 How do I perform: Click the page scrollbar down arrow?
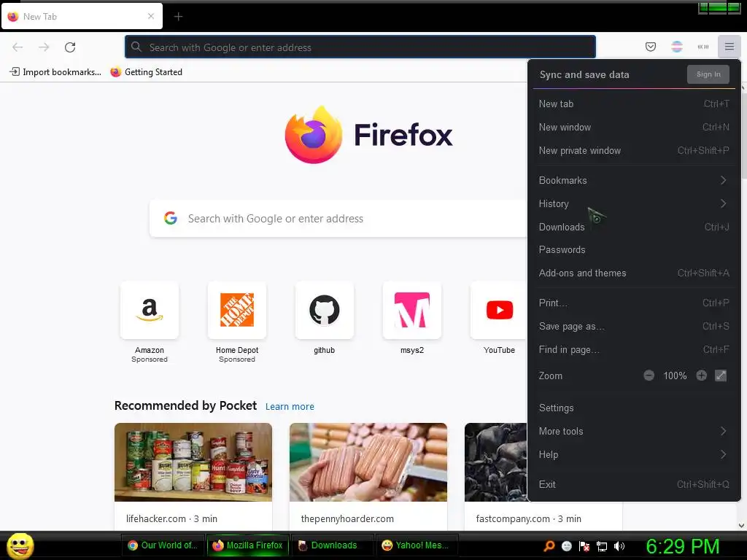click(x=741, y=526)
